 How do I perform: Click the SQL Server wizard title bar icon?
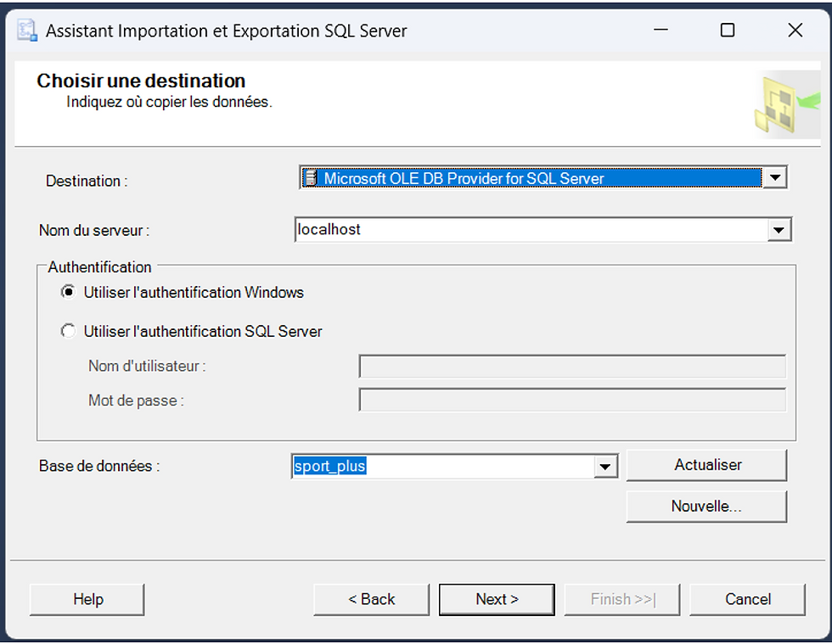27,31
